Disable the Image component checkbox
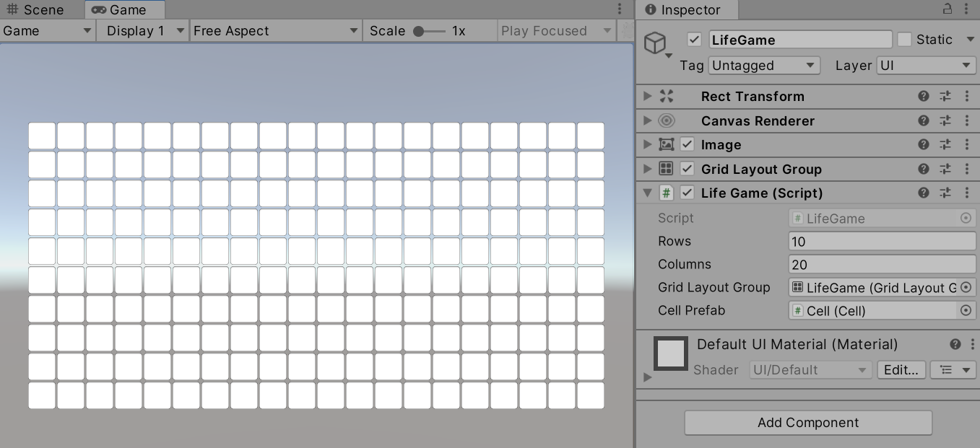Screen dimensions: 980x448 click(x=688, y=145)
